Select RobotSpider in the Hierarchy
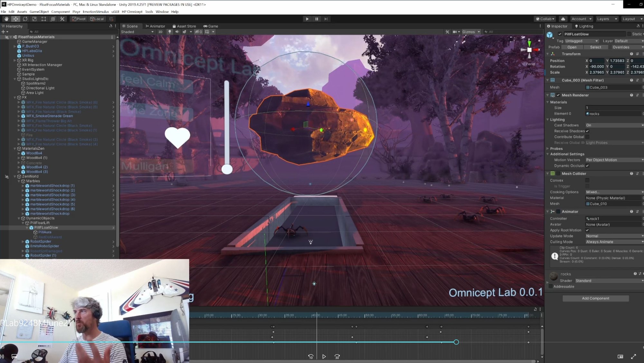Image resolution: width=644 pixels, height=363 pixels. [x=41, y=242]
